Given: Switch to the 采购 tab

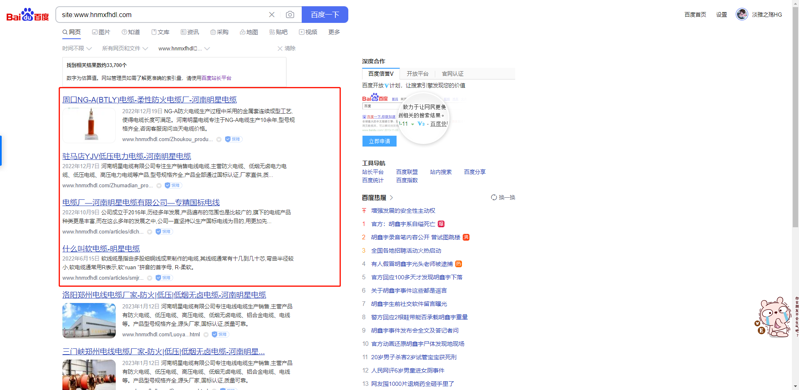Looking at the screenshot, I should pos(219,32).
